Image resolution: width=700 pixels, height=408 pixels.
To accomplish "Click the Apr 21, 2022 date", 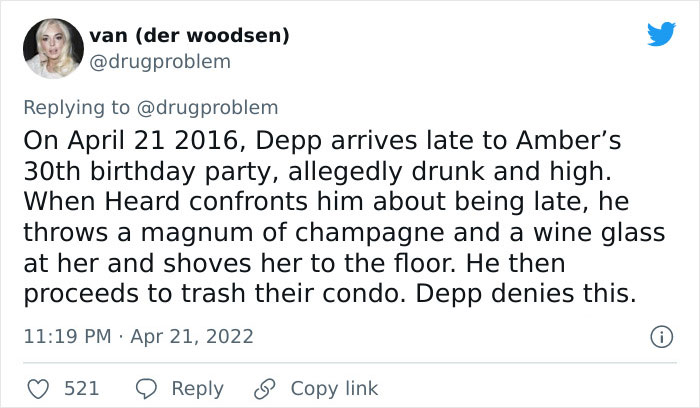I will [192, 336].
